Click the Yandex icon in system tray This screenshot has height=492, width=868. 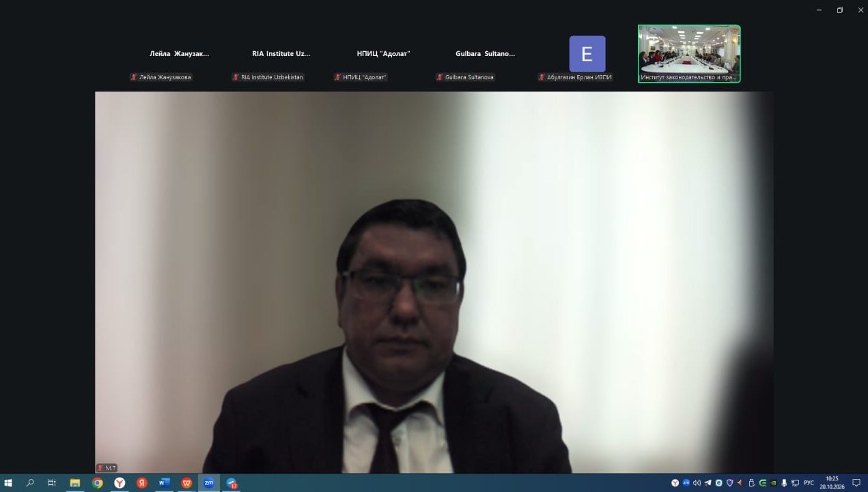click(675, 483)
